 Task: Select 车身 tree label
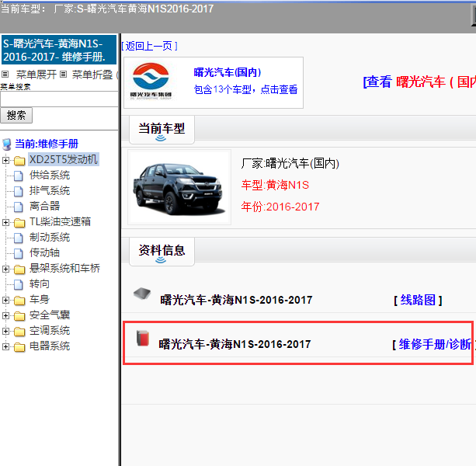tap(40, 299)
